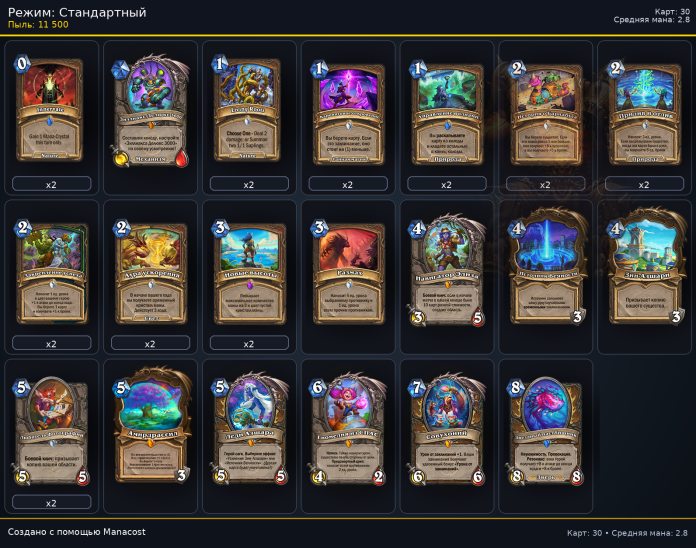The height and width of the screenshot is (548, 696).
Task: Click the health icon showing 2 on the 6-cost minion
Action: tap(379, 477)
